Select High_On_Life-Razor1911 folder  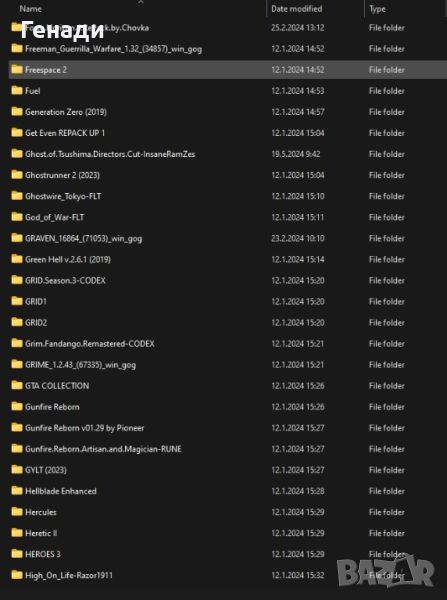tap(69, 575)
